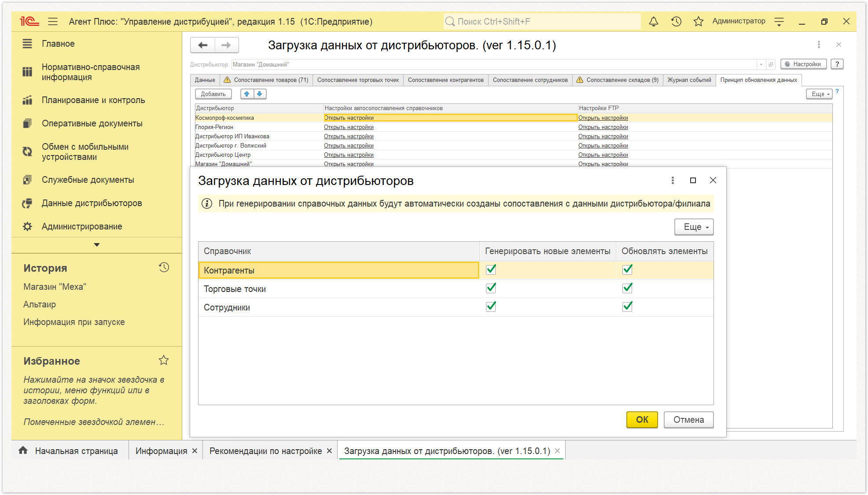Open auto-matching settings for Дистрибьютор Центр
The image size is (868, 495).
349,155
